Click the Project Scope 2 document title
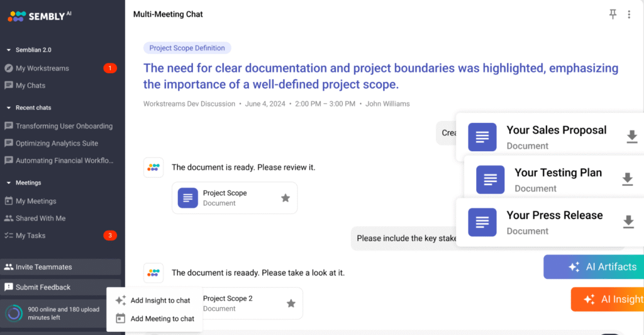This screenshot has width=644, height=335. pos(228,298)
